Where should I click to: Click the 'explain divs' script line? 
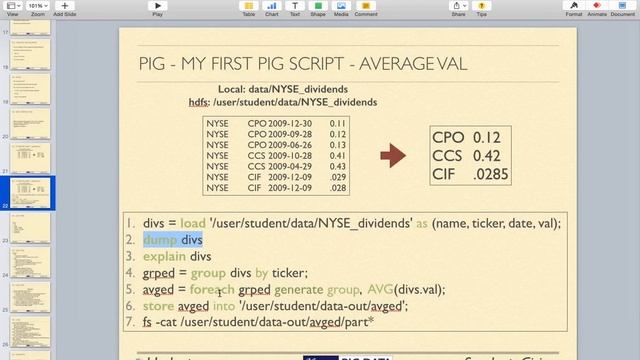pyautogui.click(x=177, y=256)
